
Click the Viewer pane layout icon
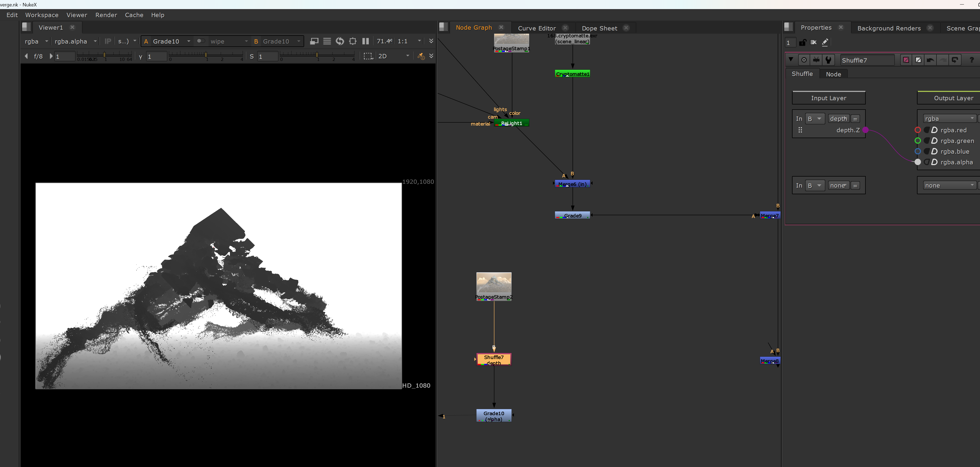pos(26,27)
